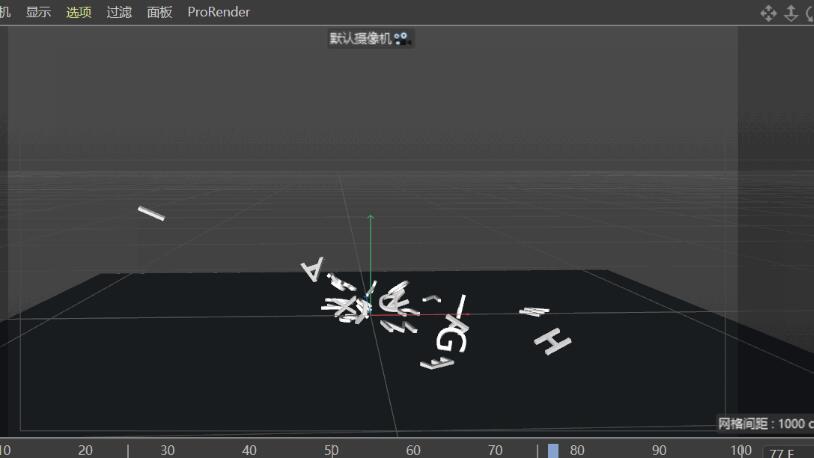814x458 pixels.
Task: Open the 选项 menu
Action: pos(79,12)
